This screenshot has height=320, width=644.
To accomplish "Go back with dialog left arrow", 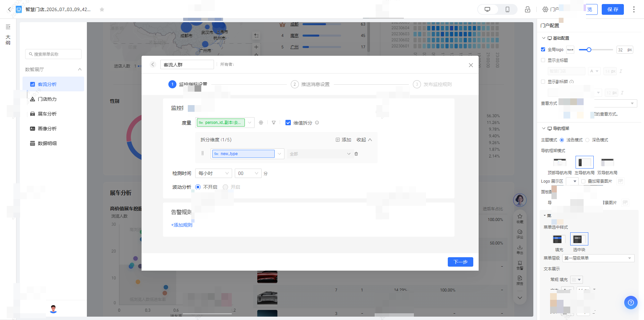I will tap(153, 64).
